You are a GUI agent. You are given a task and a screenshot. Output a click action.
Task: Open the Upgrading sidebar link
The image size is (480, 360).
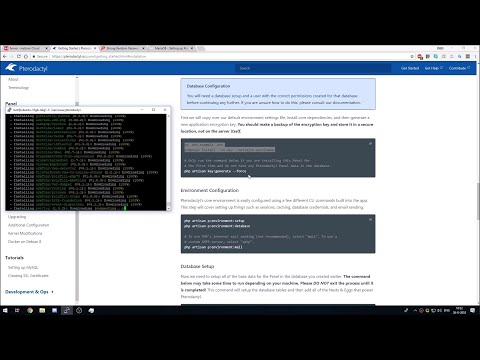(x=17, y=217)
